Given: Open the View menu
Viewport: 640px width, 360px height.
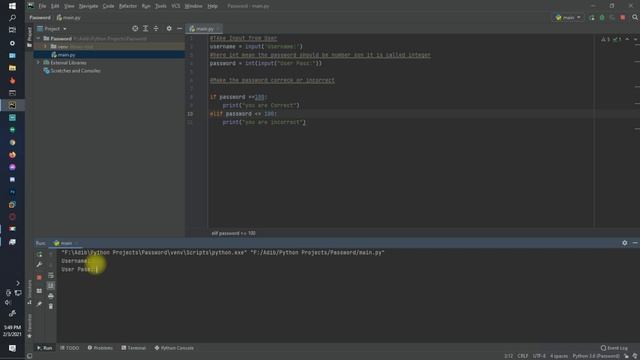Looking at the screenshot, I should coord(69,6).
